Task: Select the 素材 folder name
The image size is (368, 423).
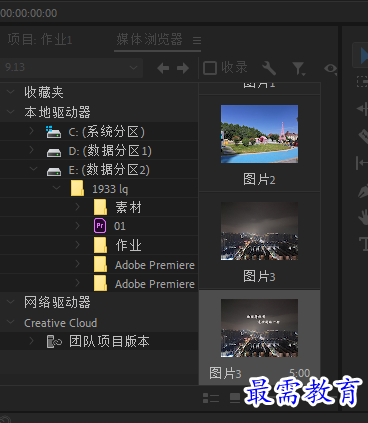Action: 128,207
